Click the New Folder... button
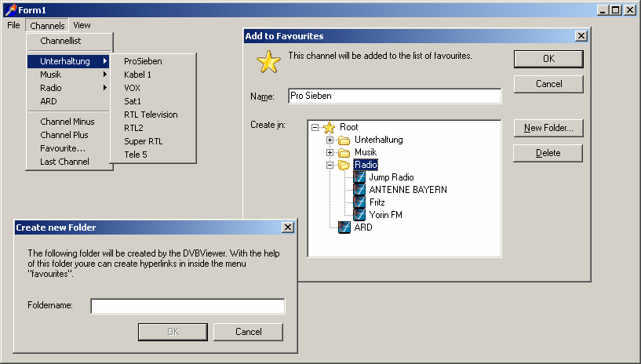This screenshot has height=364, width=641. pyautogui.click(x=548, y=128)
